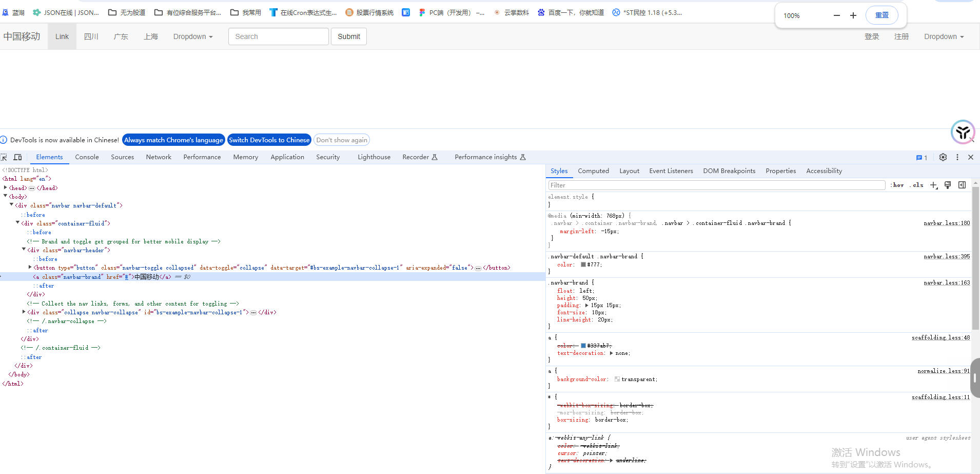Click the info icon in DevTools language notice

click(4, 140)
